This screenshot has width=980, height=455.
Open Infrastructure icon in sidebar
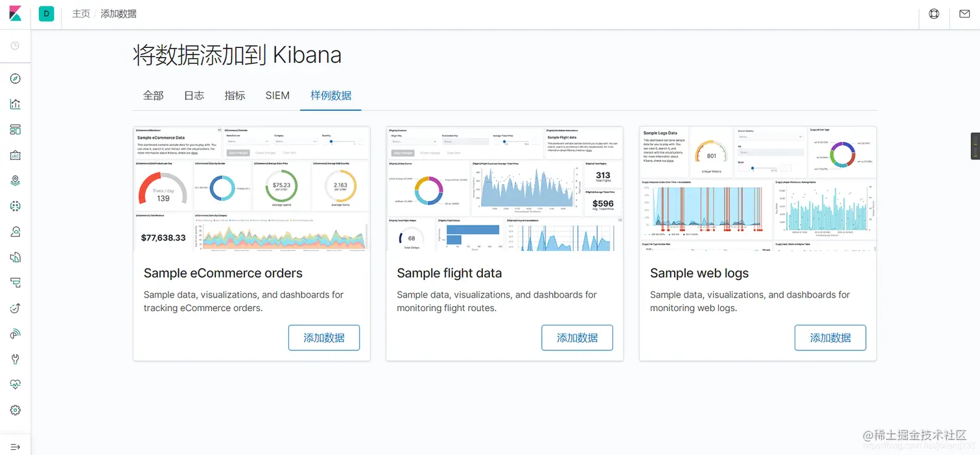coord(16,231)
